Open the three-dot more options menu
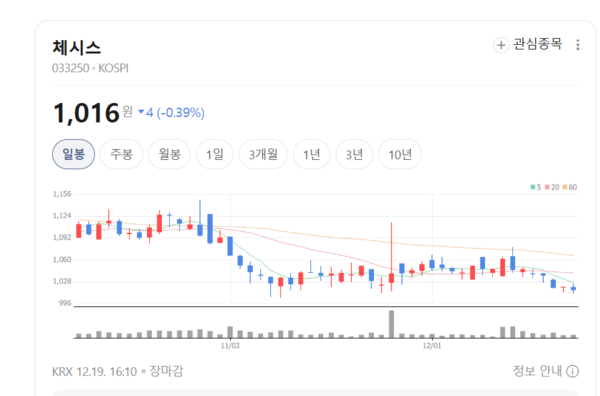600x396 pixels. 578,45
